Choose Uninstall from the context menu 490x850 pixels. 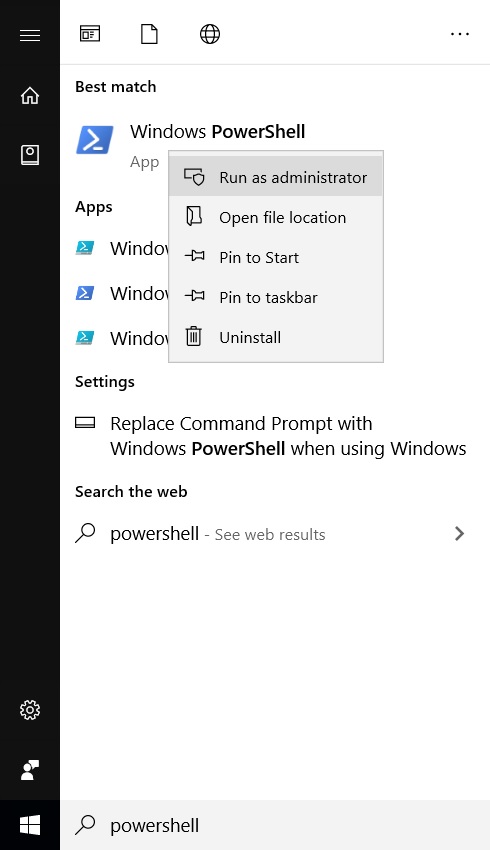pos(276,337)
